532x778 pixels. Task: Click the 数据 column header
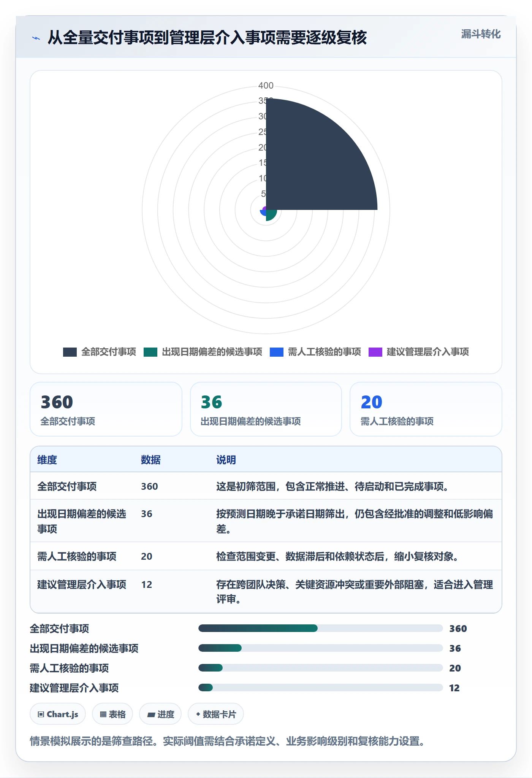tap(151, 460)
